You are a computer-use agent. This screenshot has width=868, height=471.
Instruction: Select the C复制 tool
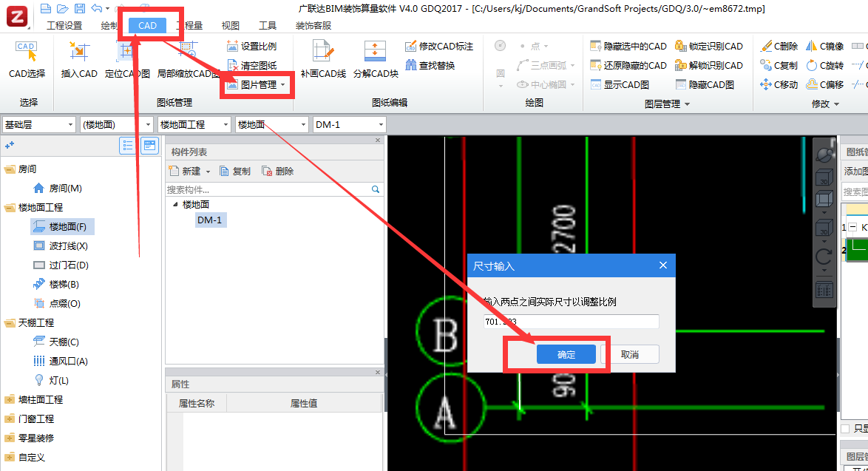pos(779,65)
